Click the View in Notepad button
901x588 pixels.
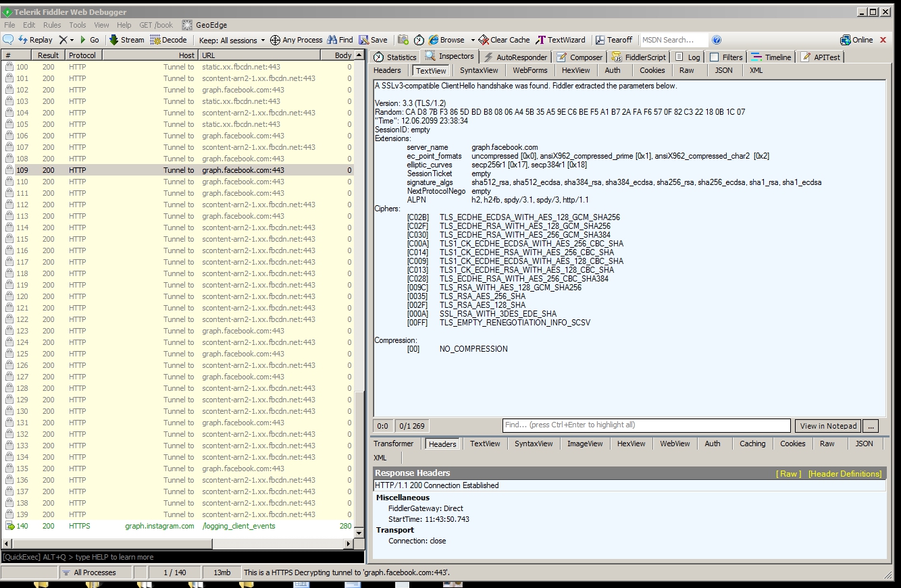(828, 426)
